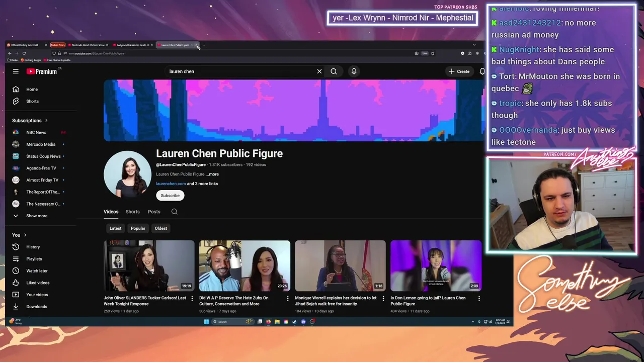Open John Oliver SLANDERS Tucker Carlson thumbnail

pos(149,265)
